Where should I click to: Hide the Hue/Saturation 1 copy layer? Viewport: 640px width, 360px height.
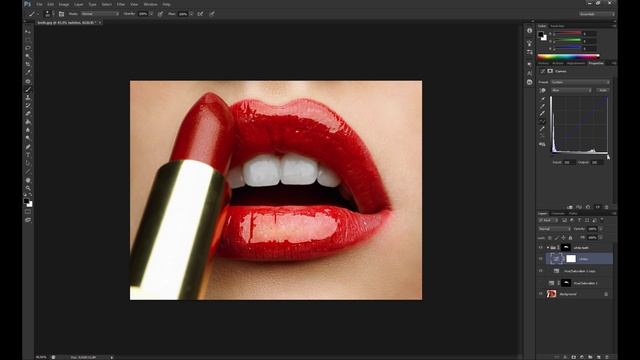(x=541, y=271)
